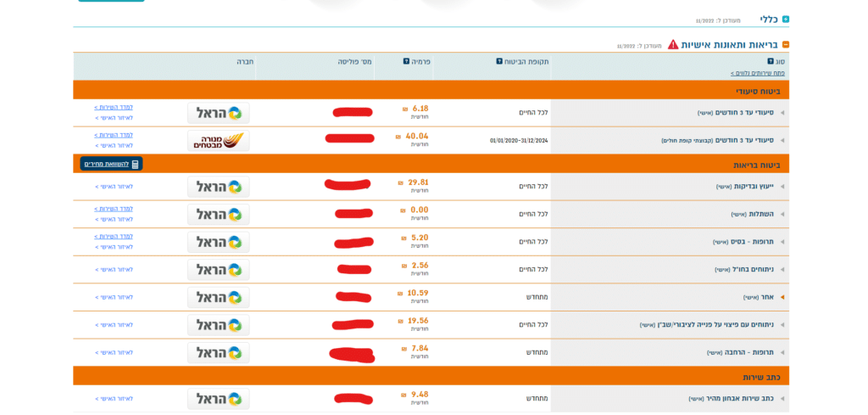868x415 pixels.
Task: Click help icon next to פרמיה header
Action: [x=406, y=61]
